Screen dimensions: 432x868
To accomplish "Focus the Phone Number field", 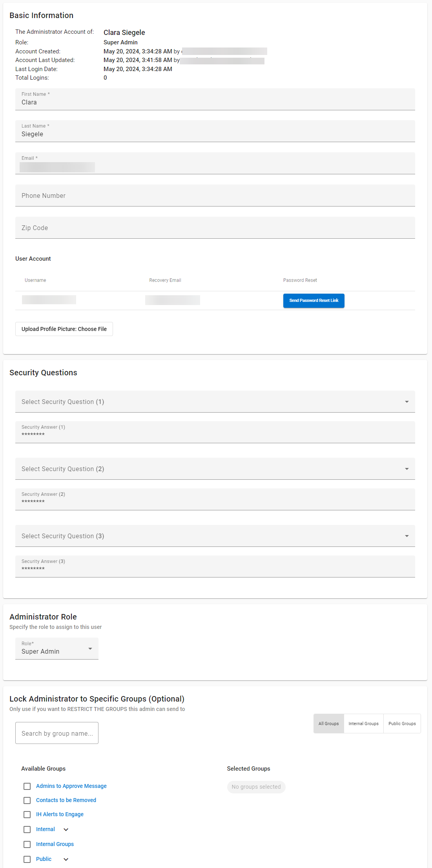I will tap(215, 196).
